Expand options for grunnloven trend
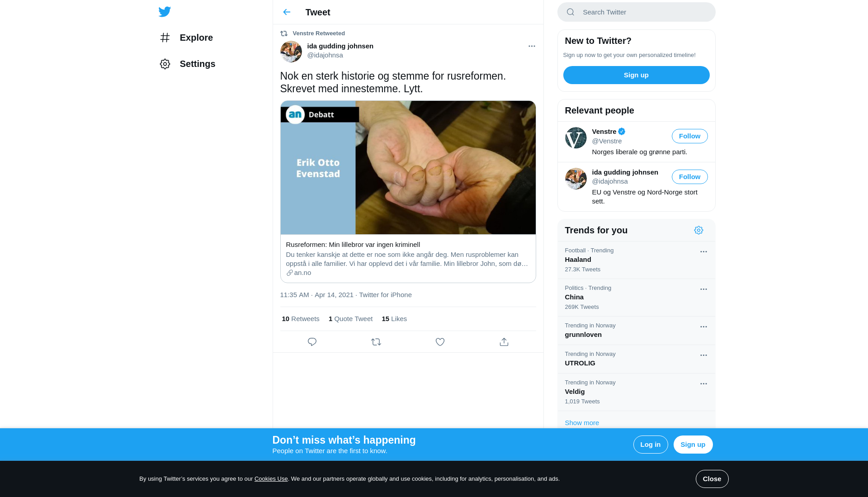The height and width of the screenshot is (497, 868). click(x=703, y=327)
